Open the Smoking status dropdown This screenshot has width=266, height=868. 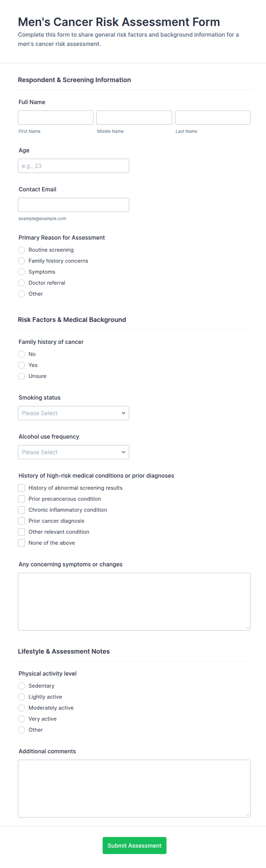click(74, 413)
